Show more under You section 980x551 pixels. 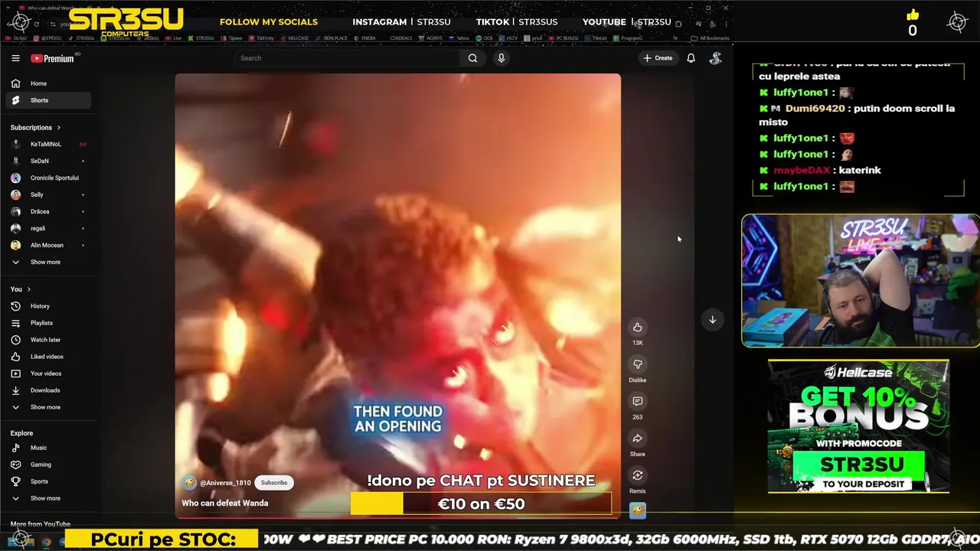[49, 407]
